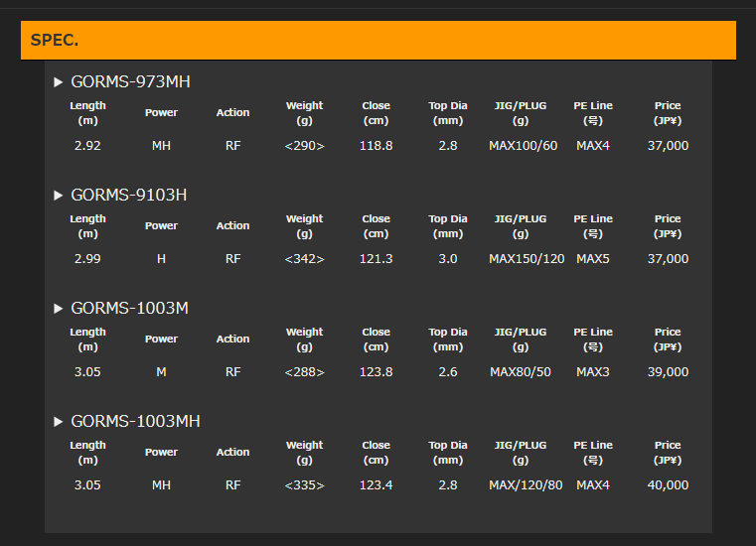Click PE Line value MAX3
This screenshot has width=756, height=546.
(593, 372)
